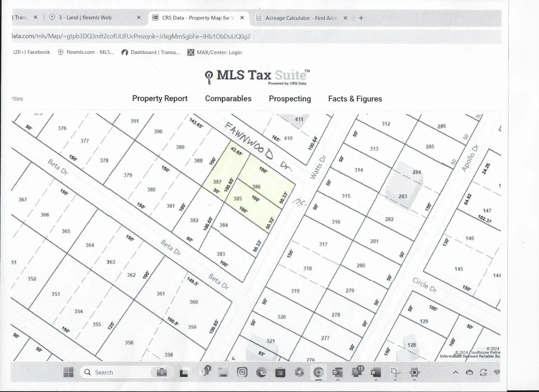This screenshot has width=539, height=392.
Task: Open the Facebook bookmark
Action: point(32,52)
